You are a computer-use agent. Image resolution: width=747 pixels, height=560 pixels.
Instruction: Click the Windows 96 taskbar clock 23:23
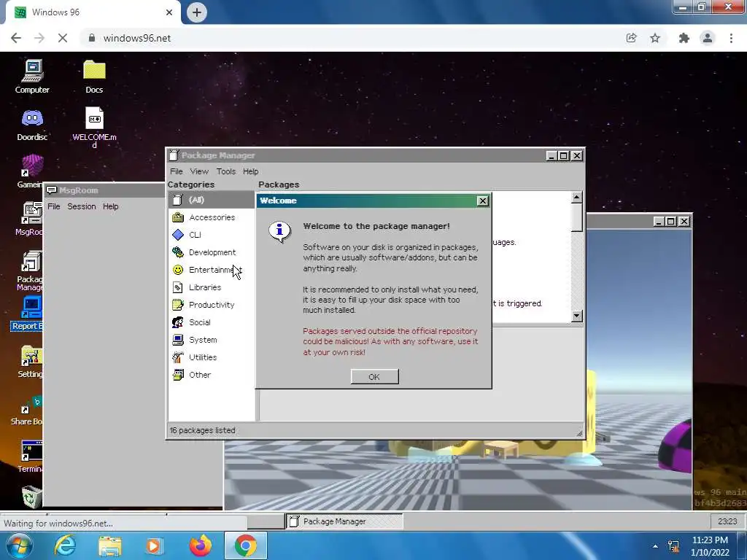point(727,521)
